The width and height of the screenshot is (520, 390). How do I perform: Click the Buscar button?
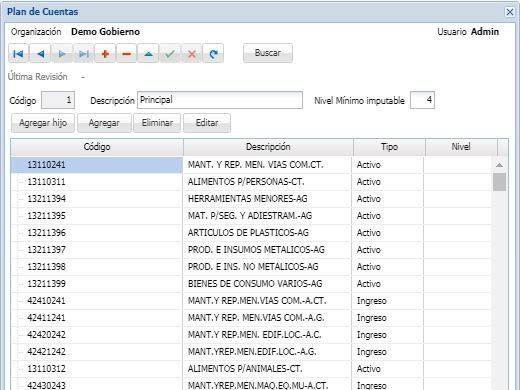[268, 53]
